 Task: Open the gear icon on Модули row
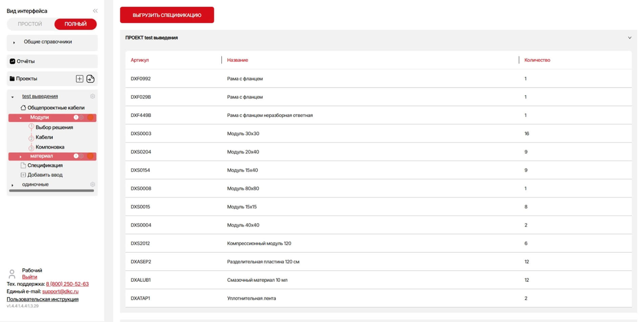pyautogui.click(x=82, y=117)
